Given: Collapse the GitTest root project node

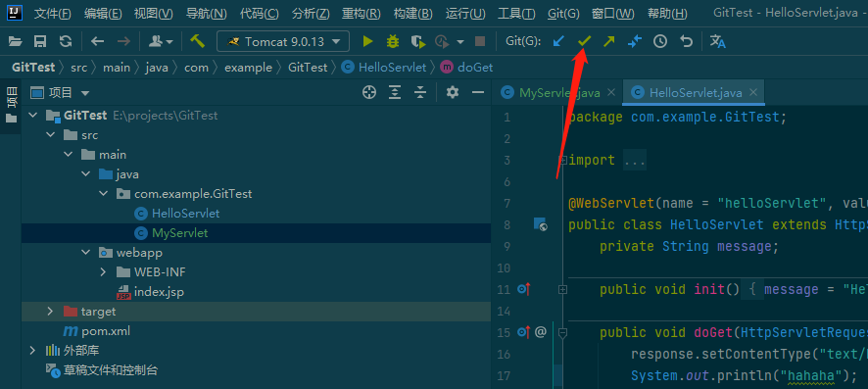Looking at the screenshot, I should [33, 115].
